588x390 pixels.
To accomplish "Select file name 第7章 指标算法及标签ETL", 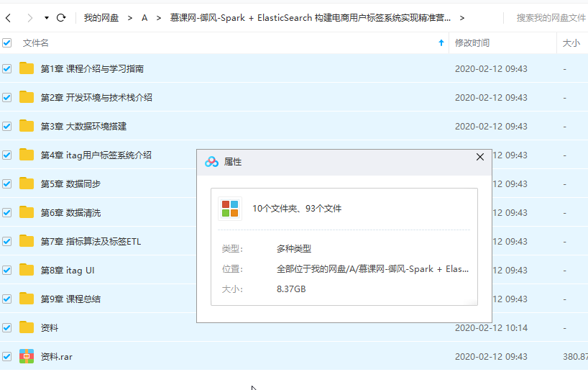I will (x=91, y=241).
